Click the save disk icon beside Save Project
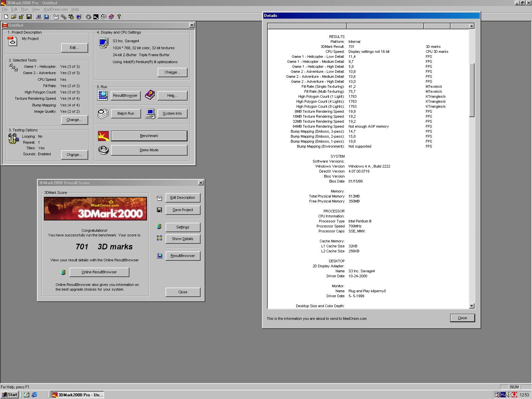 pyautogui.click(x=159, y=210)
